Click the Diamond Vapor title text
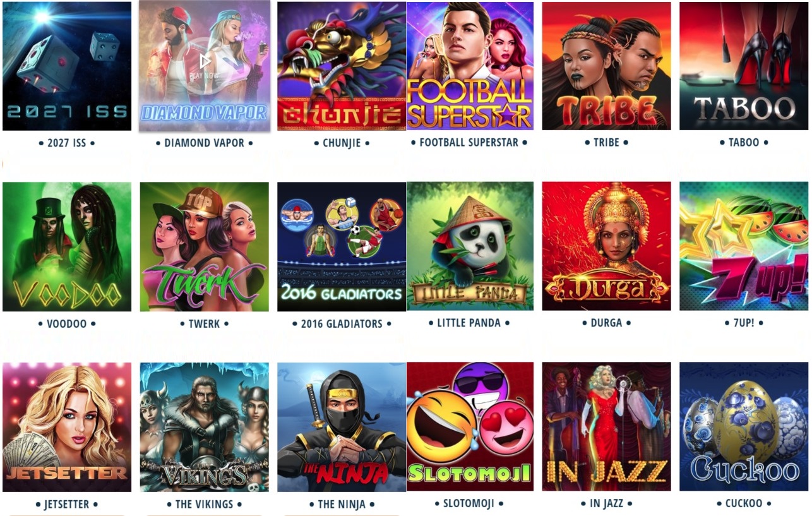 [x=204, y=143]
